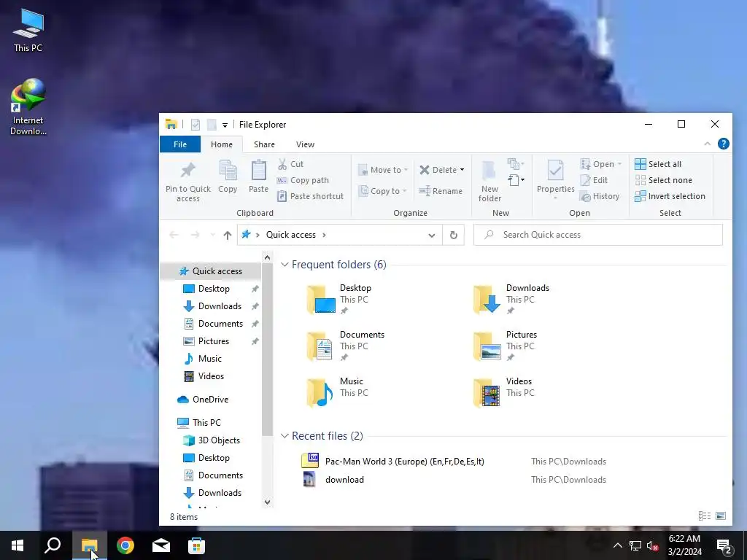This screenshot has width=747, height=560.
Task: Open Microsoft Store from taskbar
Action: [x=196, y=545]
